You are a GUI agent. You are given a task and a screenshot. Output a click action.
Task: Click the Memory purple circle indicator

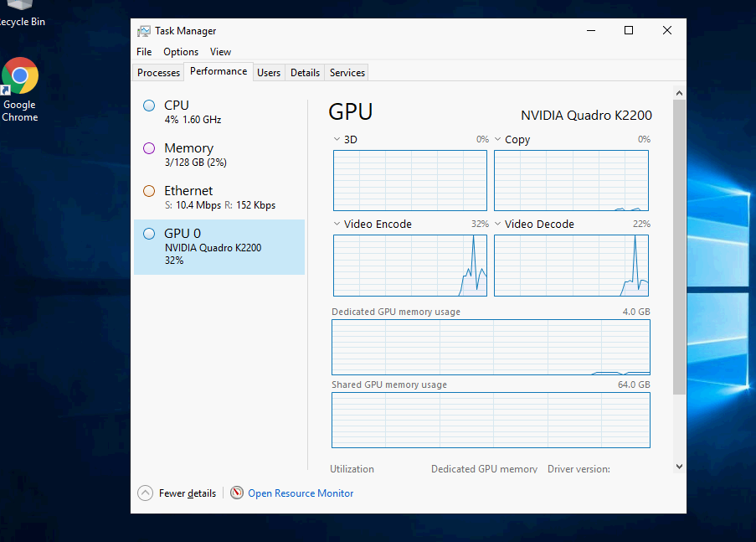point(149,148)
